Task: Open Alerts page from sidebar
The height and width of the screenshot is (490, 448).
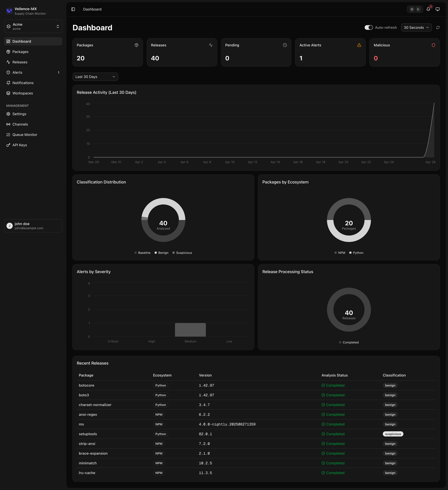Action: [x=33, y=72]
